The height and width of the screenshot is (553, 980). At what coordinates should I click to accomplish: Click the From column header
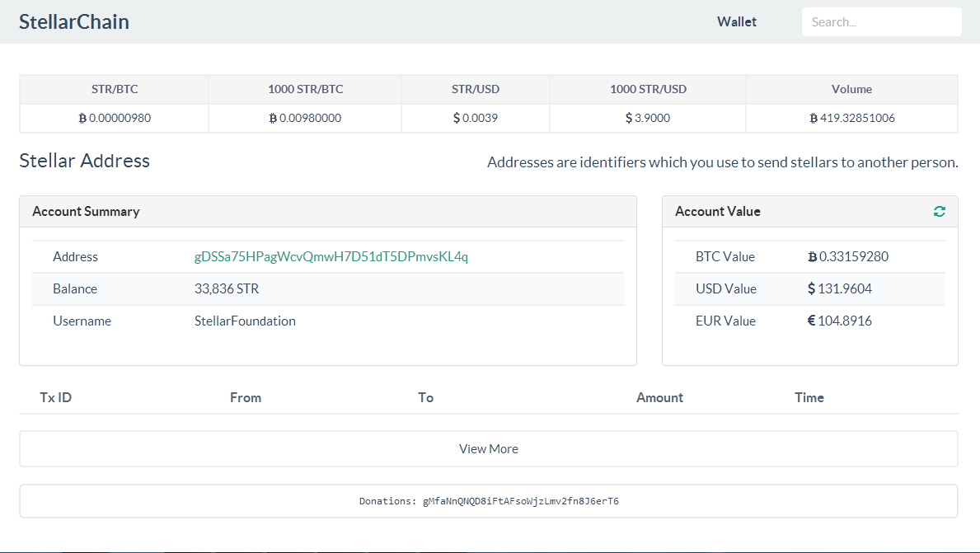(246, 397)
